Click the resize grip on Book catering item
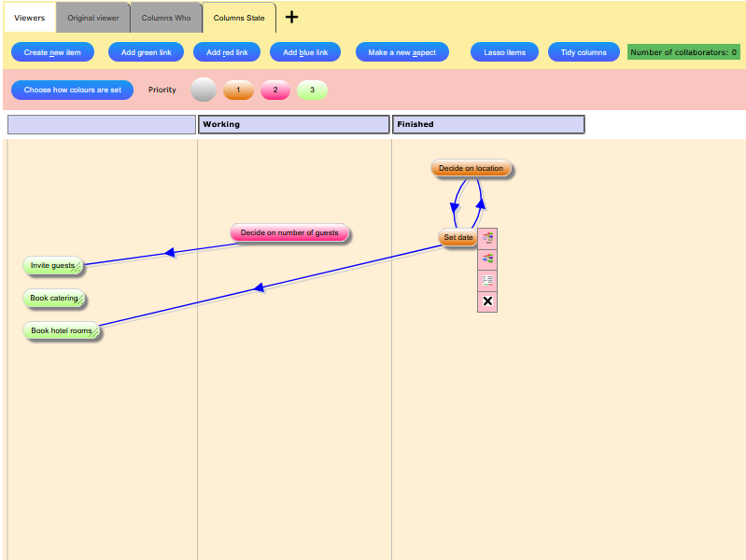 click(80, 301)
